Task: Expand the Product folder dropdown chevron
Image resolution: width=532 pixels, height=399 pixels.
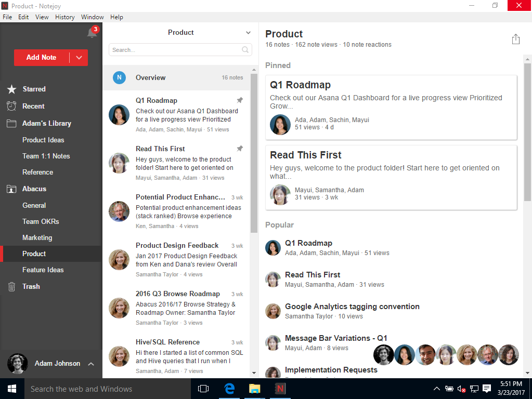Action: point(248,33)
